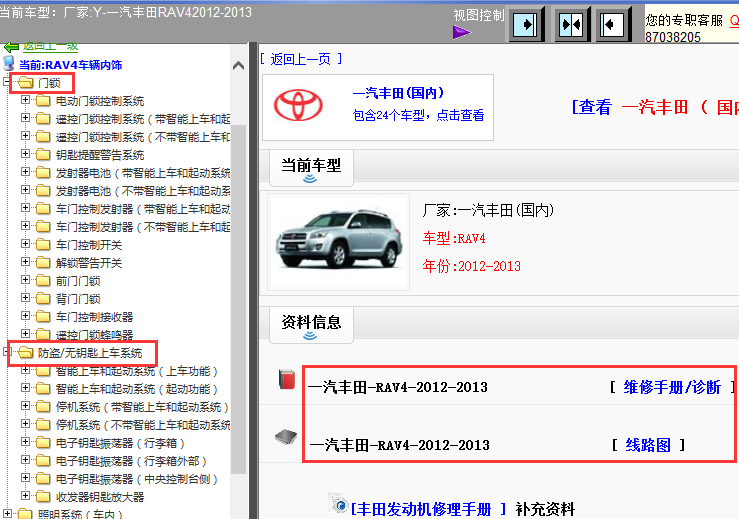Click the 查看 一汽丰田 link
The image size is (739, 519).
coord(655,107)
